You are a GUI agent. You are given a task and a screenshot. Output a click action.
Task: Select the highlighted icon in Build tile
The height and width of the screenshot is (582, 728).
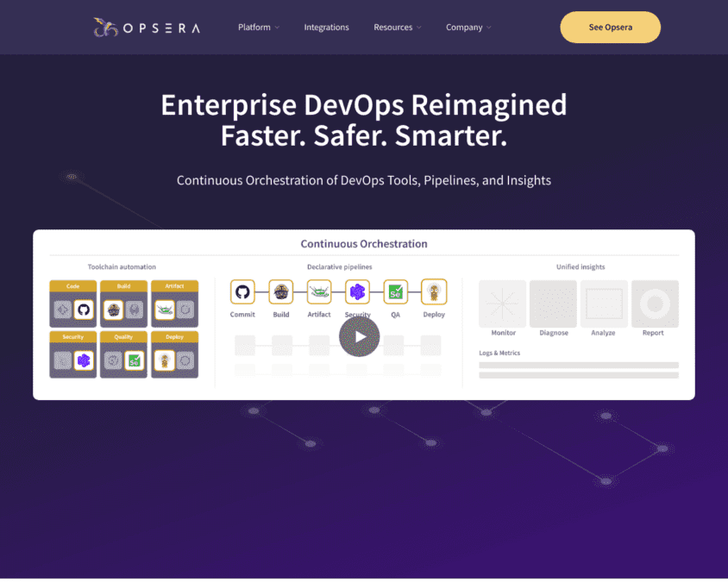pos(113,310)
